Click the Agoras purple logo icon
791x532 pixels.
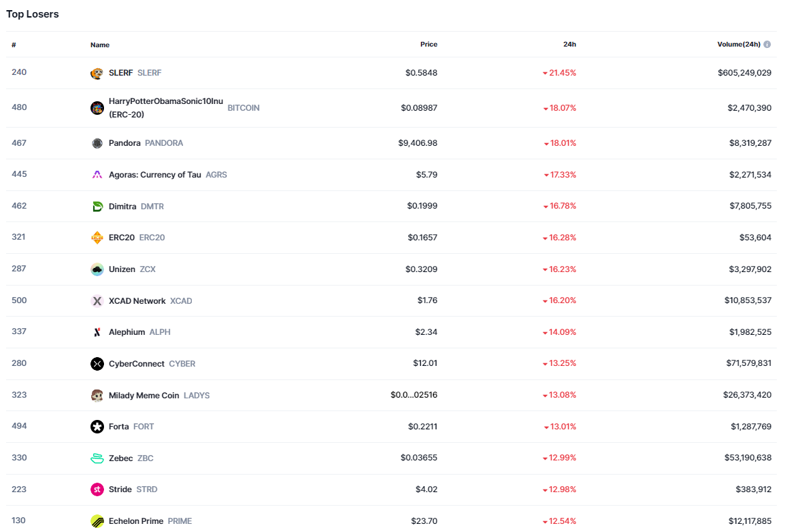97,175
